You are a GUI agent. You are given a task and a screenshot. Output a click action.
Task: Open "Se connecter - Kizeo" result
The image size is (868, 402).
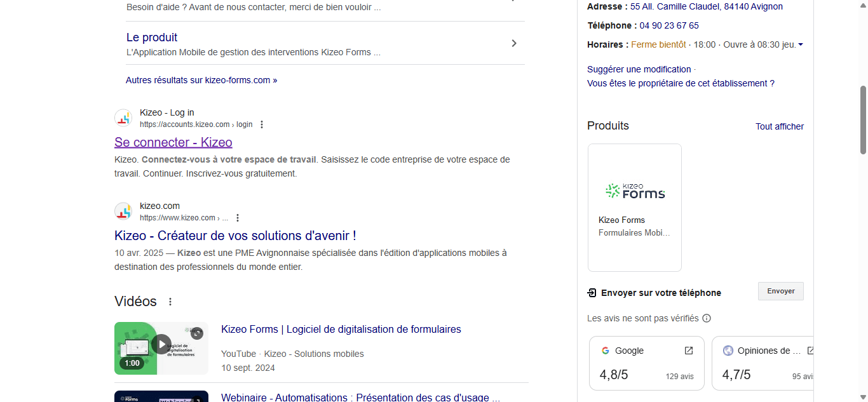tap(173, 142)
